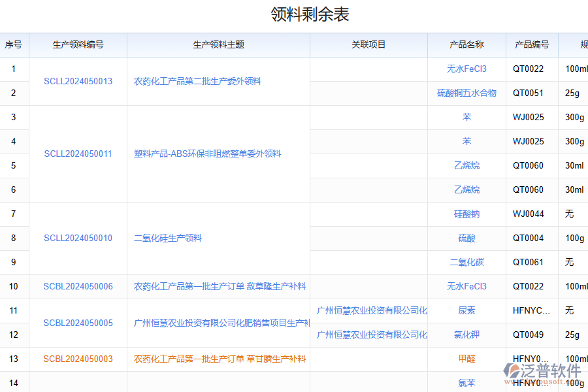Open requisition SCBL2024050006
The height and width of the screenshot is (392, 588).
[78, 286]
